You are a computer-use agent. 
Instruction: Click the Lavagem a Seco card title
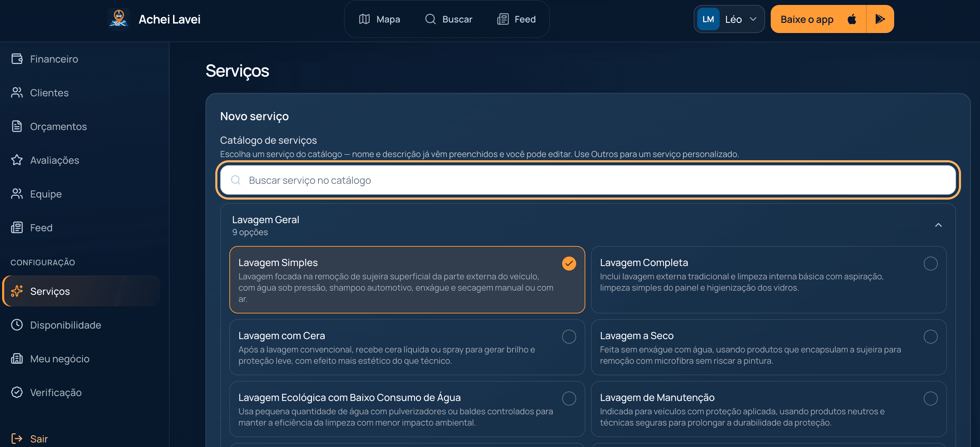pyautogui.click(x=636, y=335)
